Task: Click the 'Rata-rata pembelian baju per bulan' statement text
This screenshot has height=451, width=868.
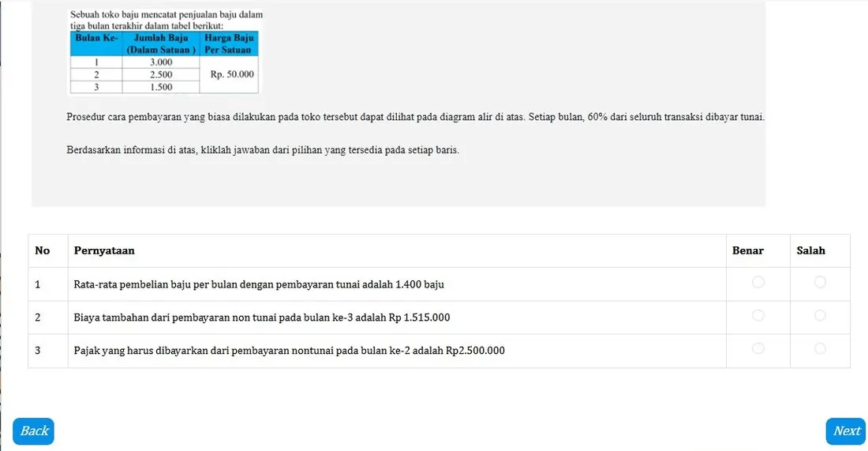Action: 259,285
